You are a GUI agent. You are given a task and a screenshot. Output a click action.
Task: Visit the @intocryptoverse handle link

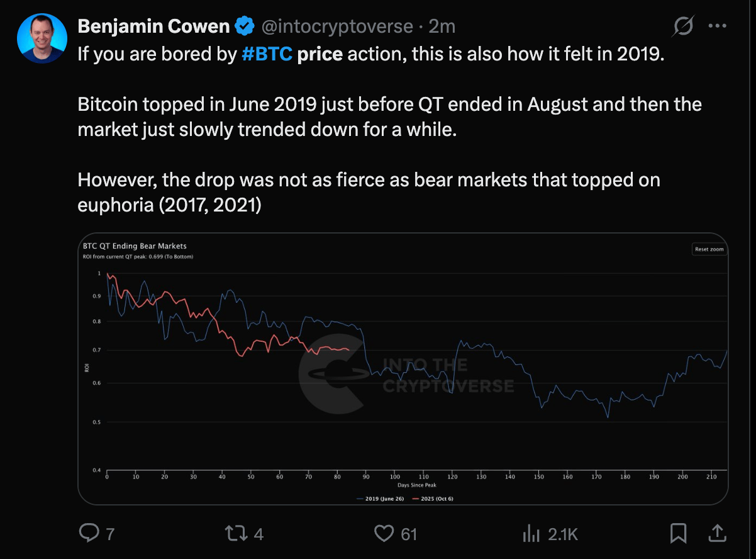[x=336, y=26]
